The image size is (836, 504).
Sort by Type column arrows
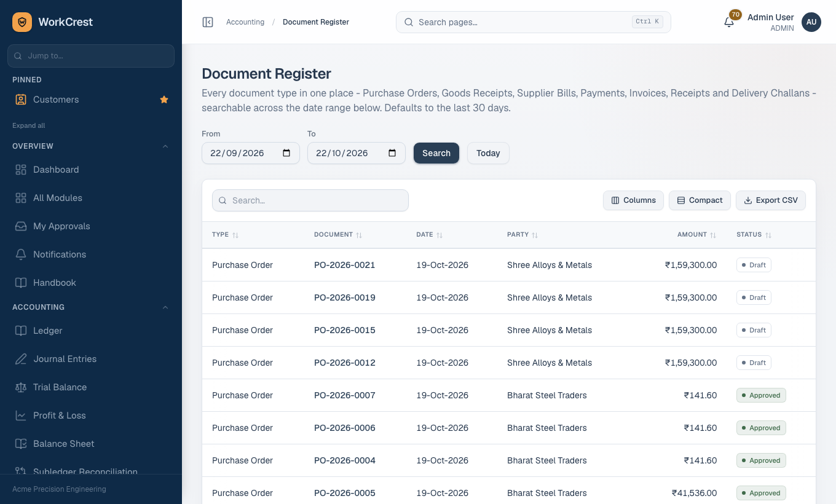click(x=235, y=235)
